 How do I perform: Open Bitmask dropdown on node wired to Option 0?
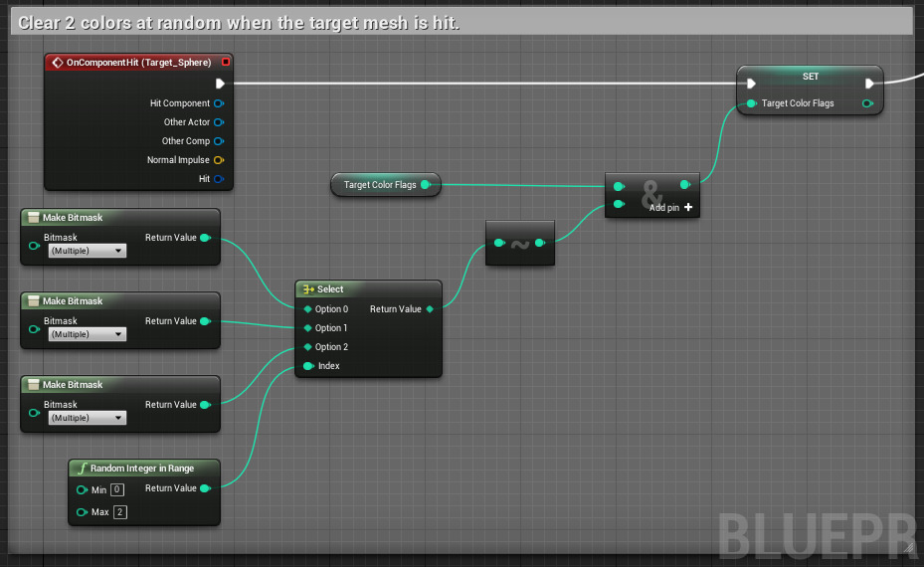point(88,252)
